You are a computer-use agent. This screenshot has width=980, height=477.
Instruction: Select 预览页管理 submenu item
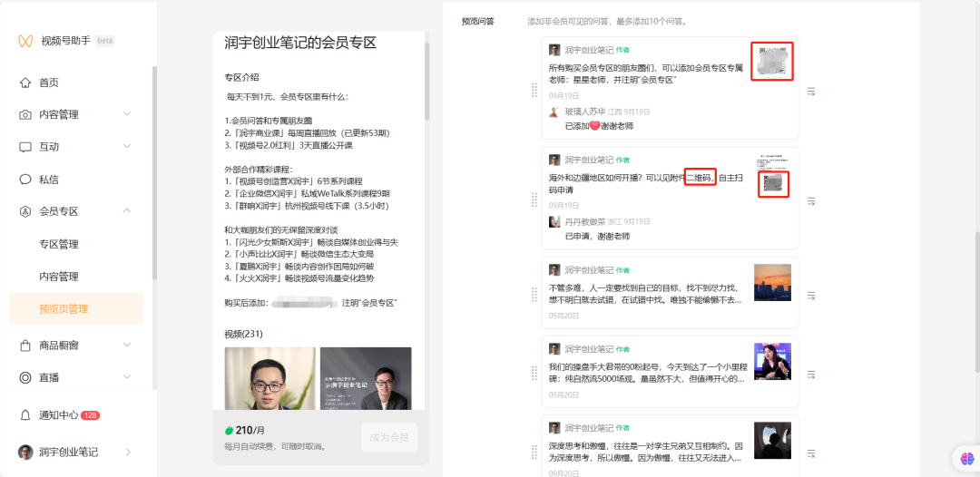coord(76,308)
